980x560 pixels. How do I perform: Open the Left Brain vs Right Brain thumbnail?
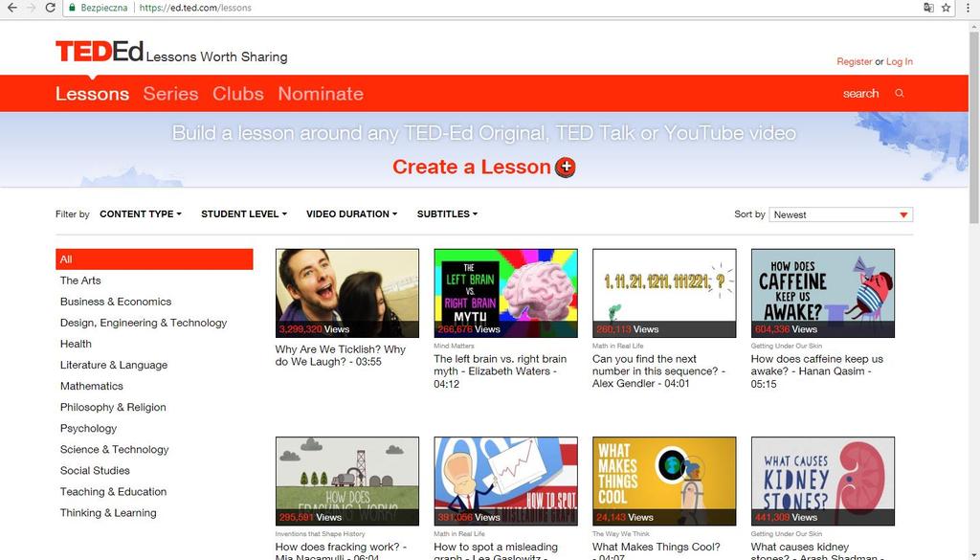coord(505,293)
